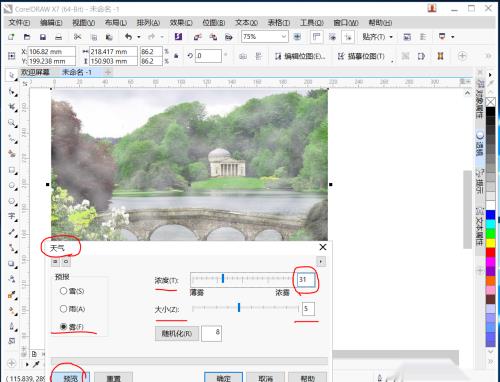The width and height of the screenshot is (500, 382).
Task: Click the 浓度(T) value input field
Action: [x=306, y=279]
